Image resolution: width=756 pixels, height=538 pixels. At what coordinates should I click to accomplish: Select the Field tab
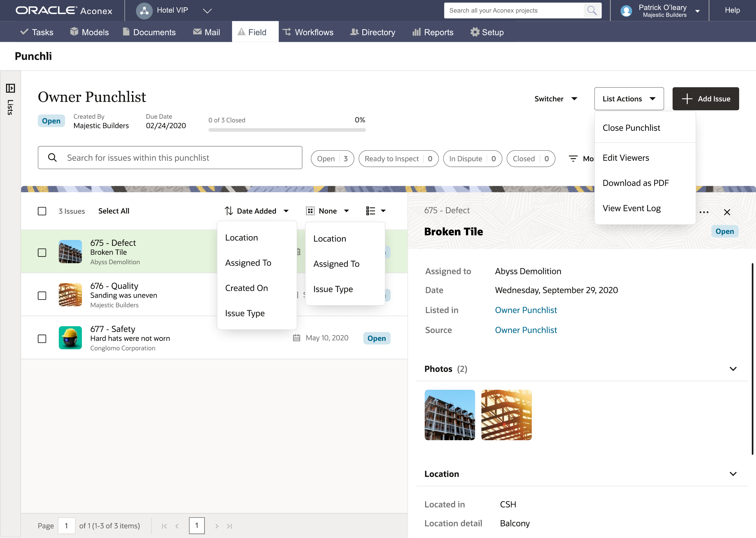point(255,32)
